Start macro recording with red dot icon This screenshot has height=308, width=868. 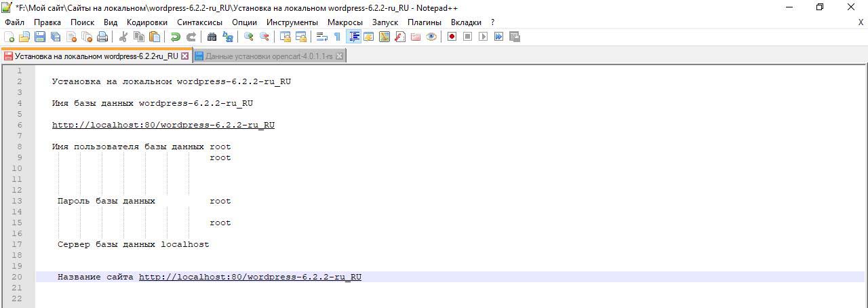(x=452, y=37)
